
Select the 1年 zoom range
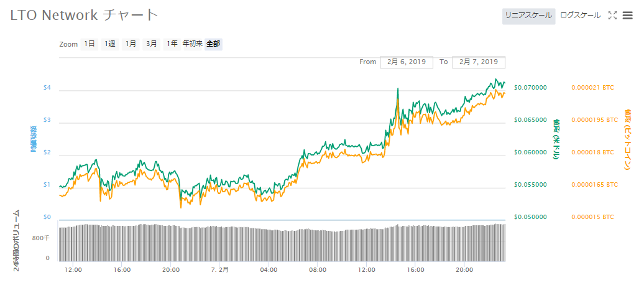tap(172, 44)
